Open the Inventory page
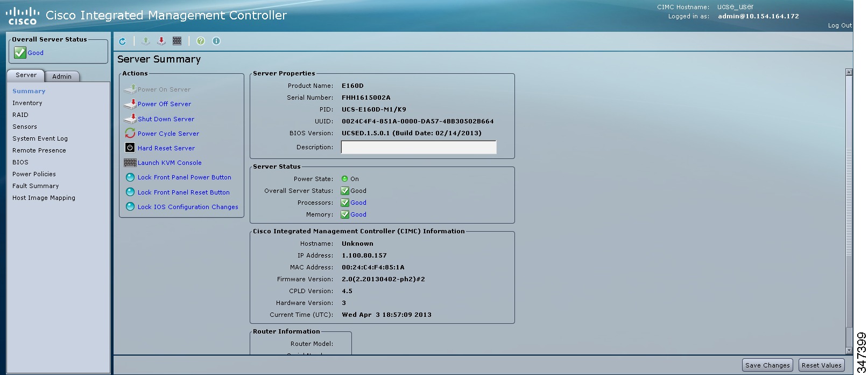 27,103
